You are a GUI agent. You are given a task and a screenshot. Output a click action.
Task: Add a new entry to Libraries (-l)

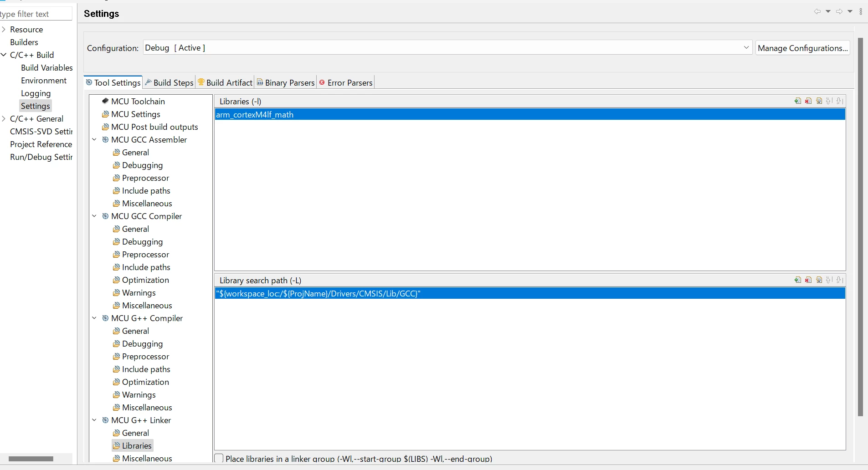(x=798, y=101)
